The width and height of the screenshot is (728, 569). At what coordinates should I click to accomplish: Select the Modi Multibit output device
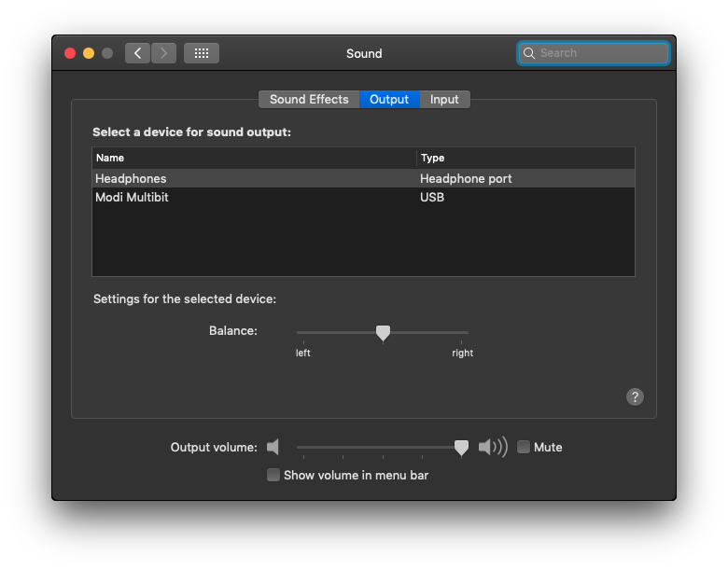(x=364, y=197)
